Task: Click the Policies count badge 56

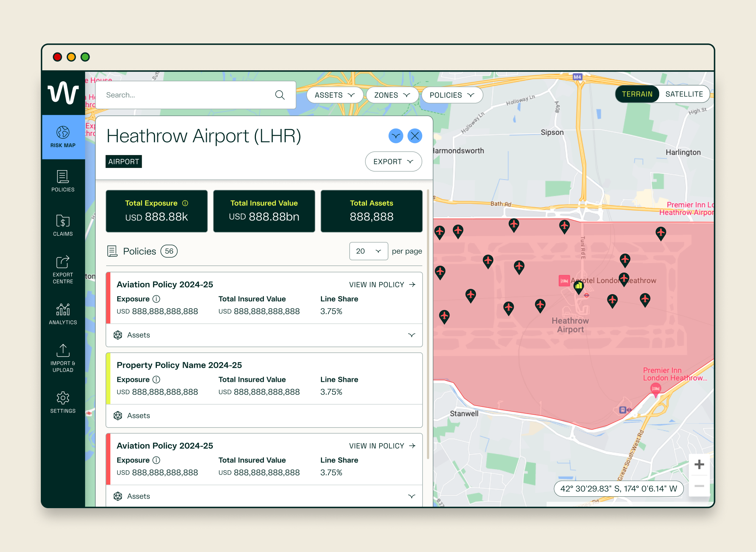Action: (169, 251)
